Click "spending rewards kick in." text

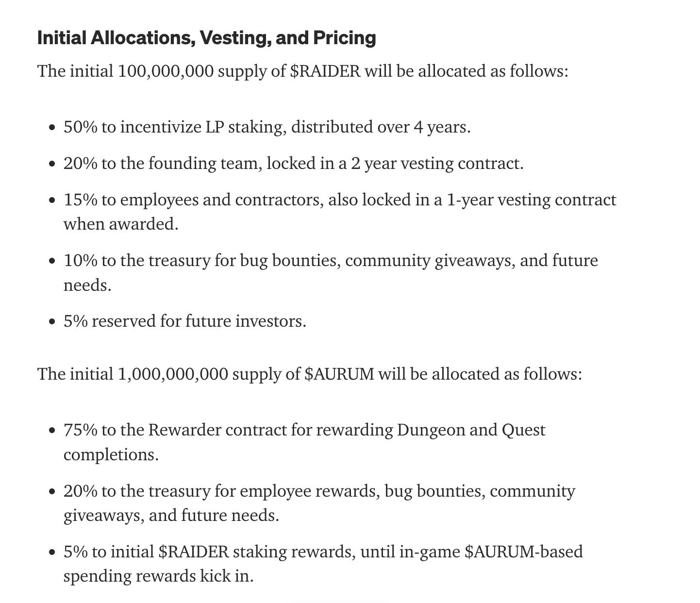pyautogui.click(x=159, y=576)
